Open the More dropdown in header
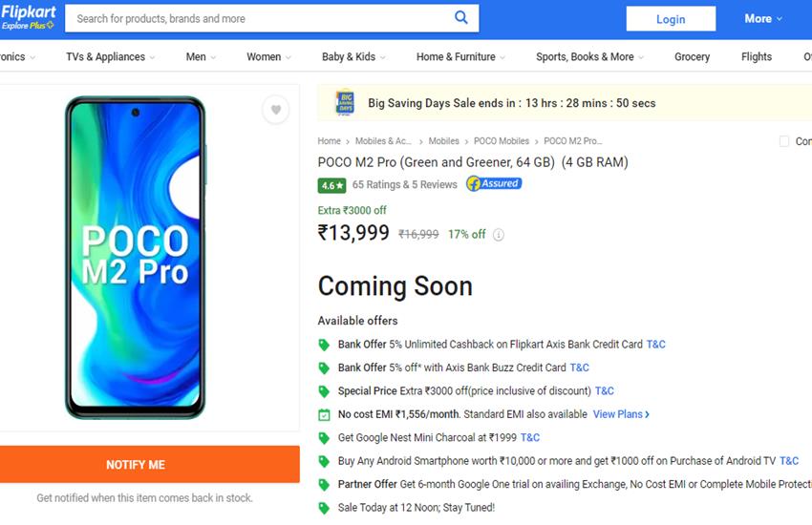 click(x=763, y=19)
